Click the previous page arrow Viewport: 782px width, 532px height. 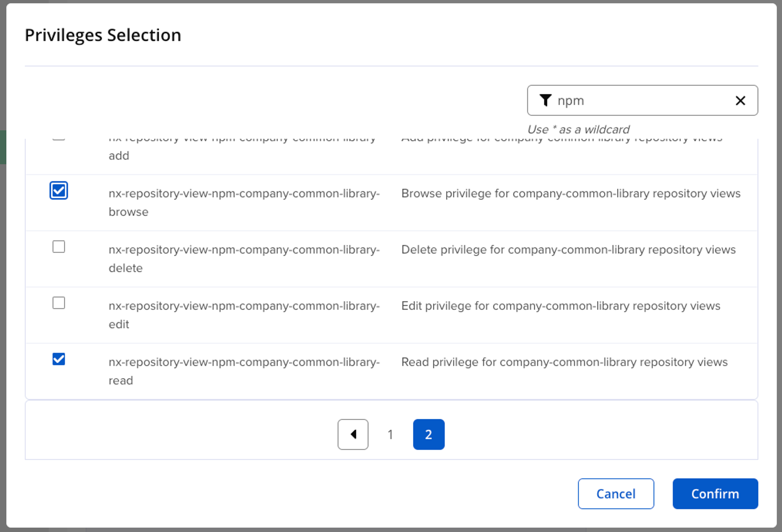[x=353, y=434]
